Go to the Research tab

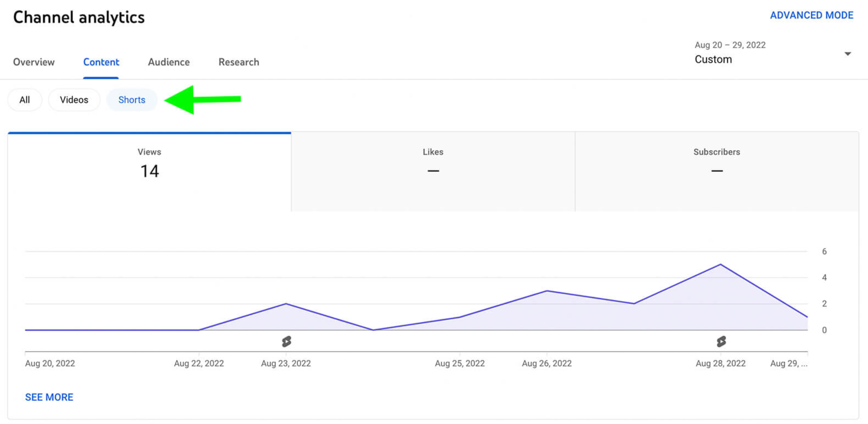(239, 62)
